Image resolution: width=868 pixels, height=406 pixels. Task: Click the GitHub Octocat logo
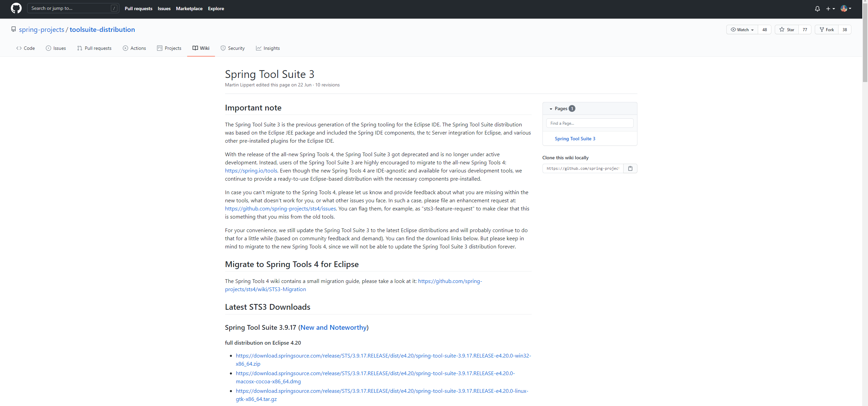(16, 8)
